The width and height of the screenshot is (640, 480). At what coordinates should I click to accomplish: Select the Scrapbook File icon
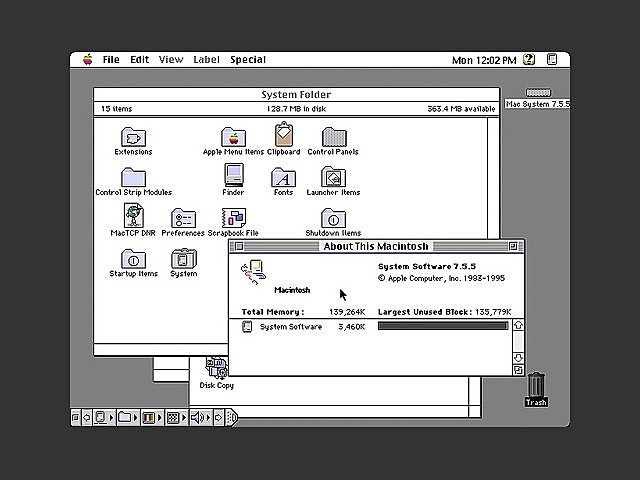pos(233,218)
